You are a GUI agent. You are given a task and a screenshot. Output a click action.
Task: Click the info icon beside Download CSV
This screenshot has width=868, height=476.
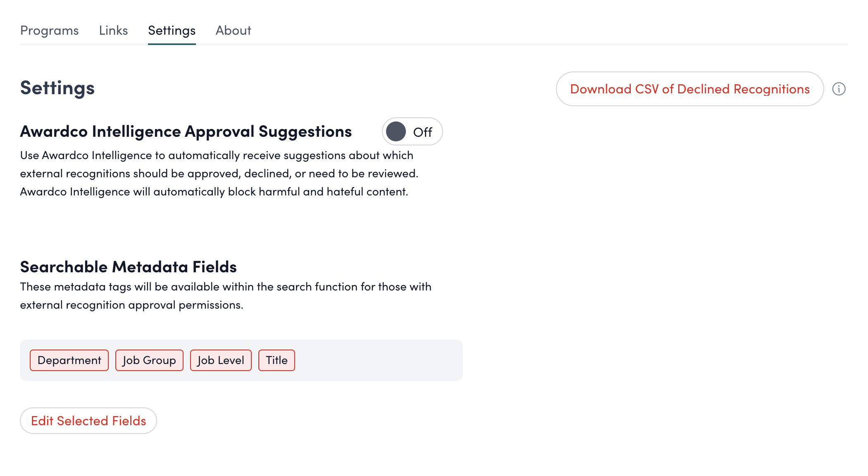point(839,89)
